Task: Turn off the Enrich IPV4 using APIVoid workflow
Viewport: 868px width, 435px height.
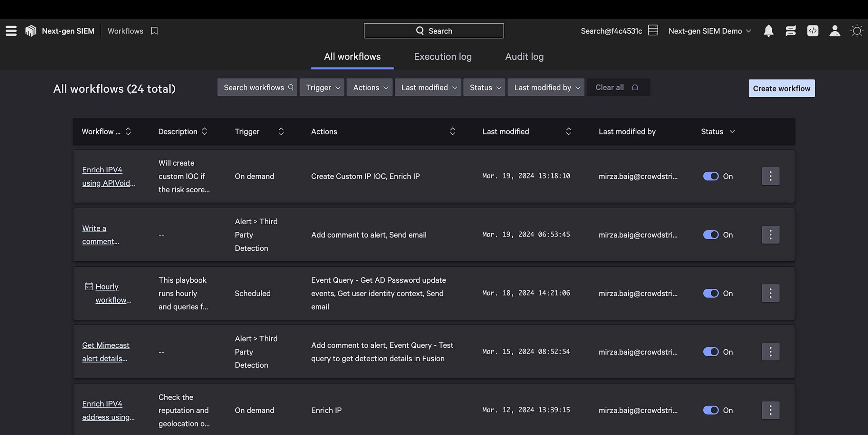Action: (x=711, y=176)
